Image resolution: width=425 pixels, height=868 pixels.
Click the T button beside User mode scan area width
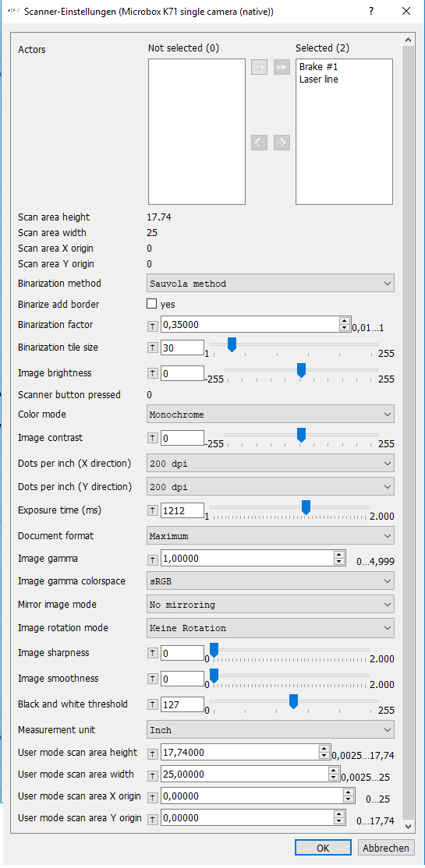click(153, 774)
